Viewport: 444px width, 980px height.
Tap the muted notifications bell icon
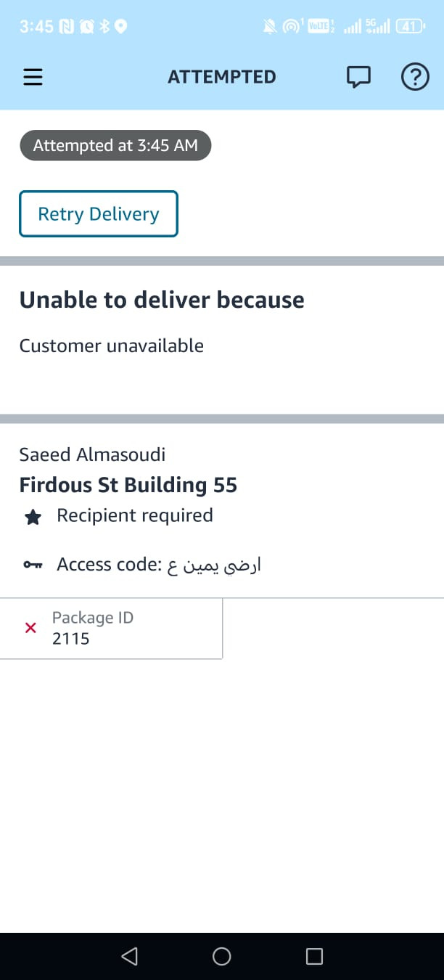[x=270, y=27]
